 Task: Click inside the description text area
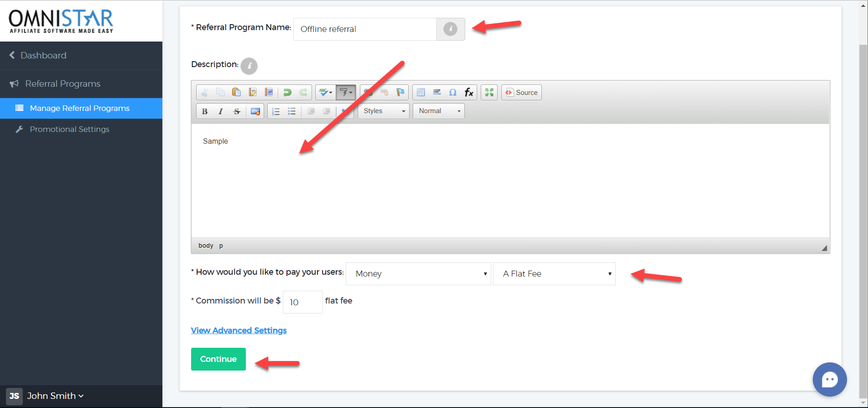pos(510,181)
